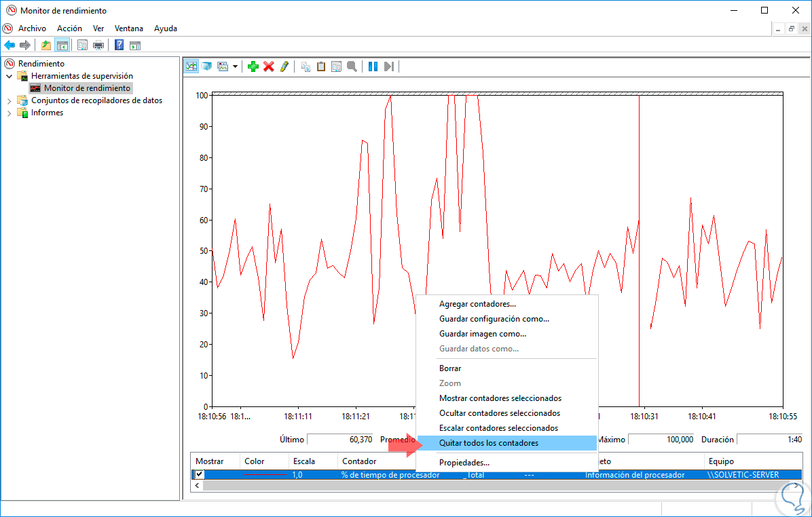Click the Escala column header
The height and width of the screenshot is (517, 812).
(313, 461)
